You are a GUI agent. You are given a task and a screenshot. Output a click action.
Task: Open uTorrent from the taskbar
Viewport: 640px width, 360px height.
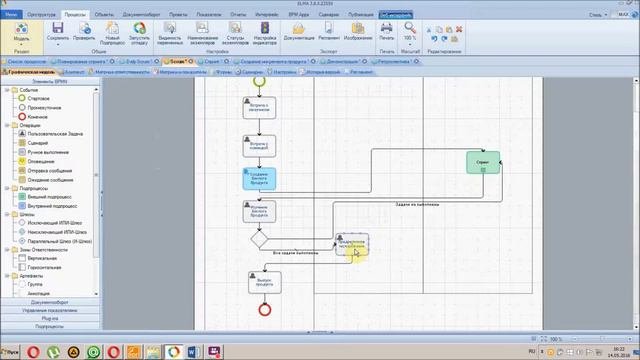[53, 352]
